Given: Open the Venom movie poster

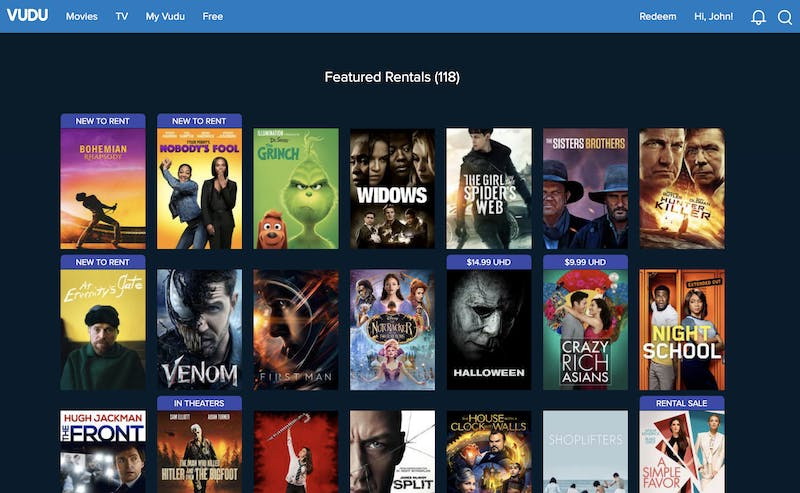Looking at the screenshot, I should [x=199, y=330].
